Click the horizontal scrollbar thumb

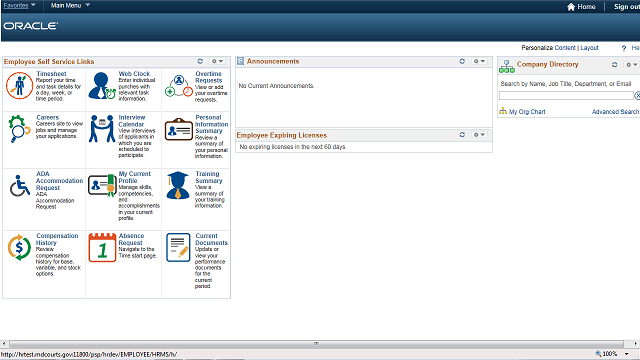tap(316, 344)
